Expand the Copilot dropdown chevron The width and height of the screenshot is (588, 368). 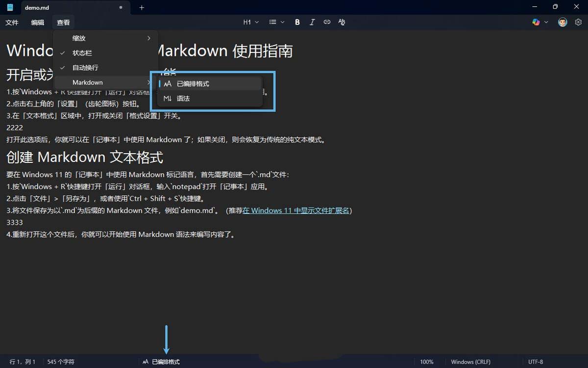click(546, 22)
